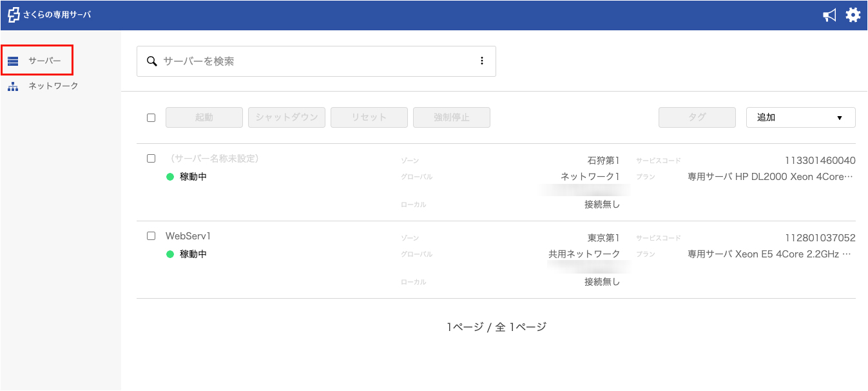Click the Sakura dedicated server logo icon

pos(14,15)
